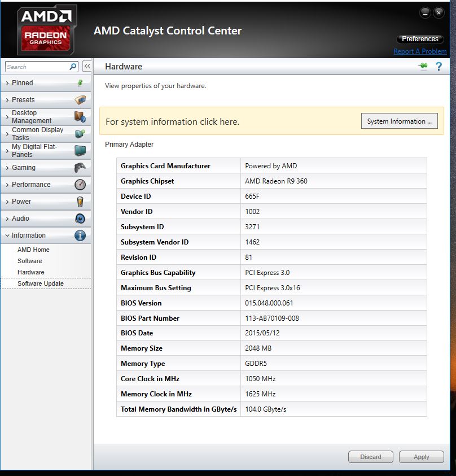Click the Power battery icon
The height and width of the screenshot is (476, 456).
coord(80,202)
